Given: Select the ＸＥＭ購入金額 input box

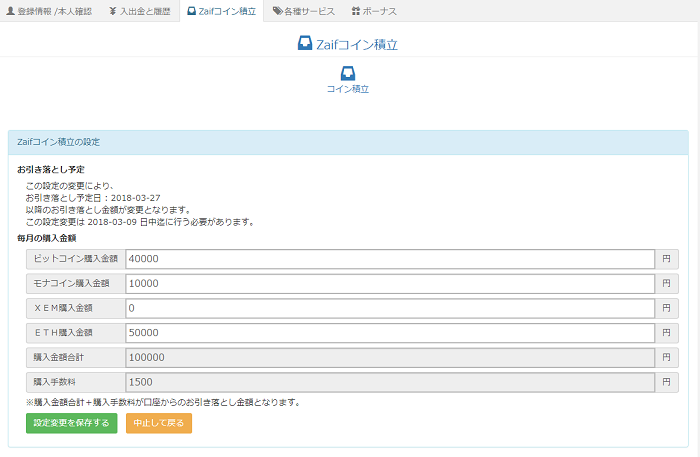Looking at the screenshot, I should click(x=389, y=308).
